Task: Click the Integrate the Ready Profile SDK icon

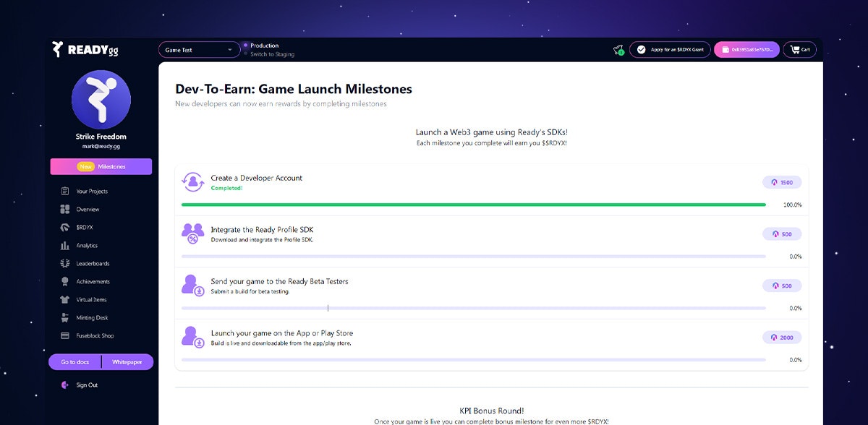Action: 193,233
